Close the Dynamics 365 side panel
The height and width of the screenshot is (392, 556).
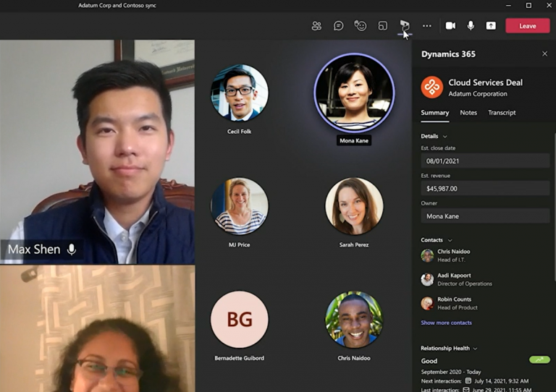pyautogui.click(x=544, y=54)
